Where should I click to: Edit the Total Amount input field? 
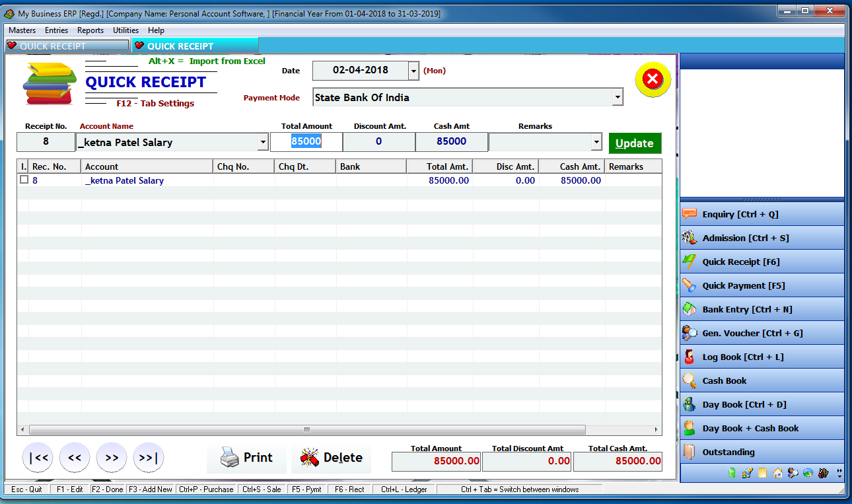[x=306, y=141]
